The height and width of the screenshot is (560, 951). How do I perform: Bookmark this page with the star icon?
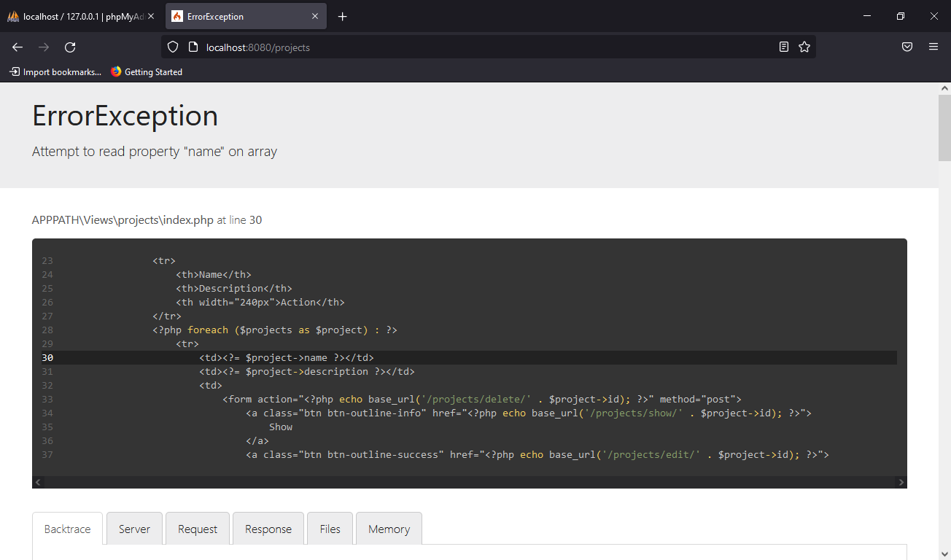click(x=804, y=47)
